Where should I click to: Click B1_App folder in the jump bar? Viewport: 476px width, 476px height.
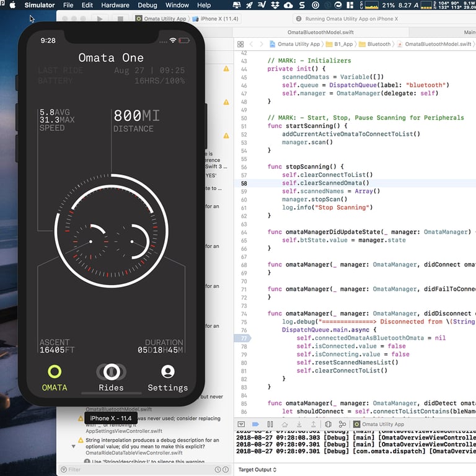tap(340, 45)
